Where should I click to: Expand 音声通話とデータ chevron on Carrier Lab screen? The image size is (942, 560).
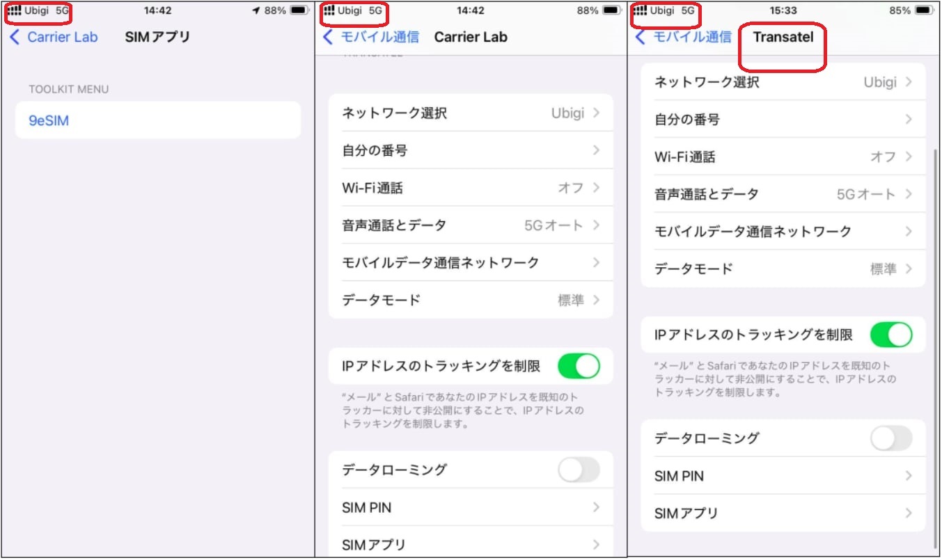(x=596, y=225)
